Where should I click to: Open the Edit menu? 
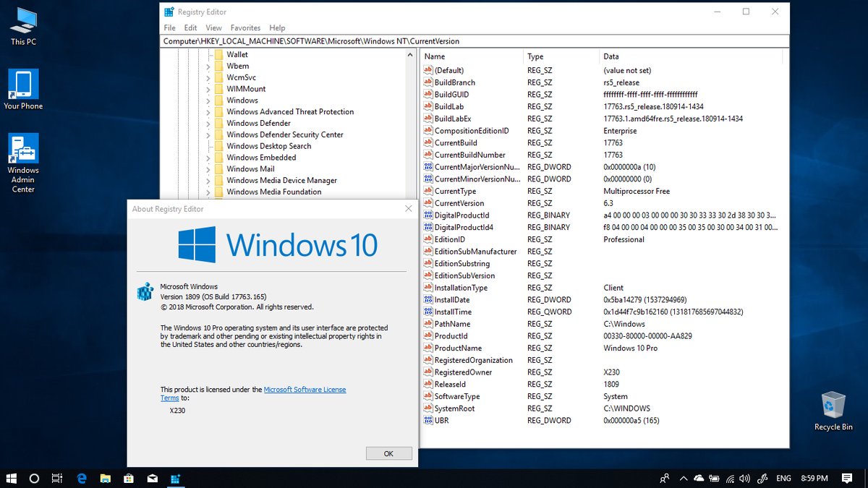(190, 27)
